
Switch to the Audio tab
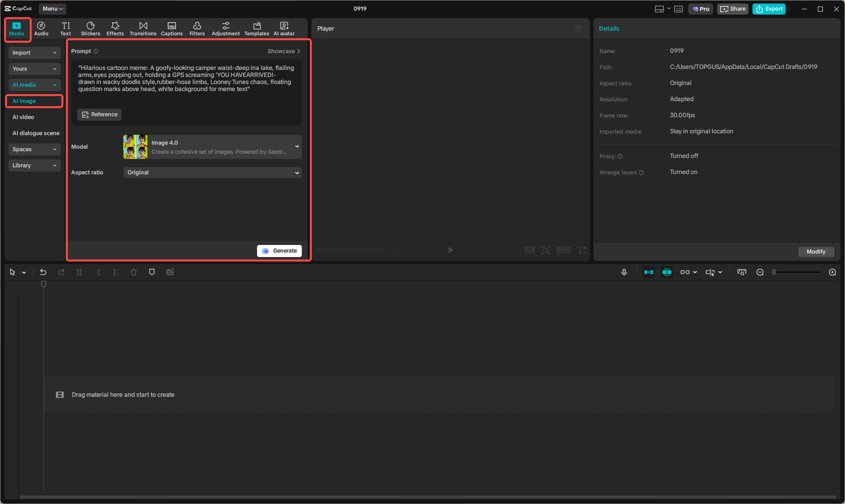pyautogui.click(x=41, y=28)
